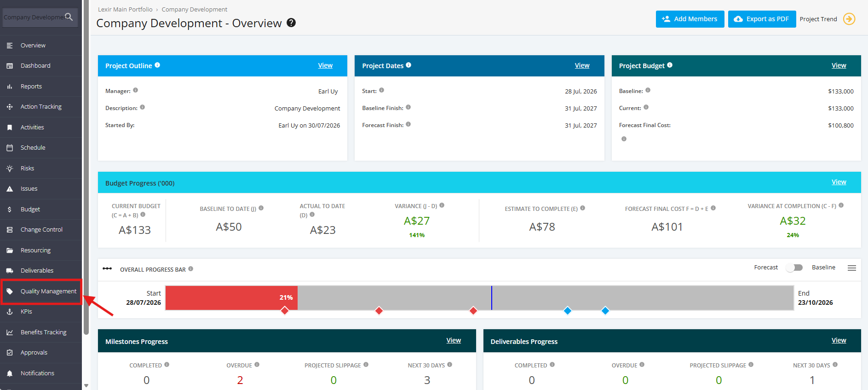Click info icon next to Project Outline
Screen dimensions: 868x390
point(157,65)
